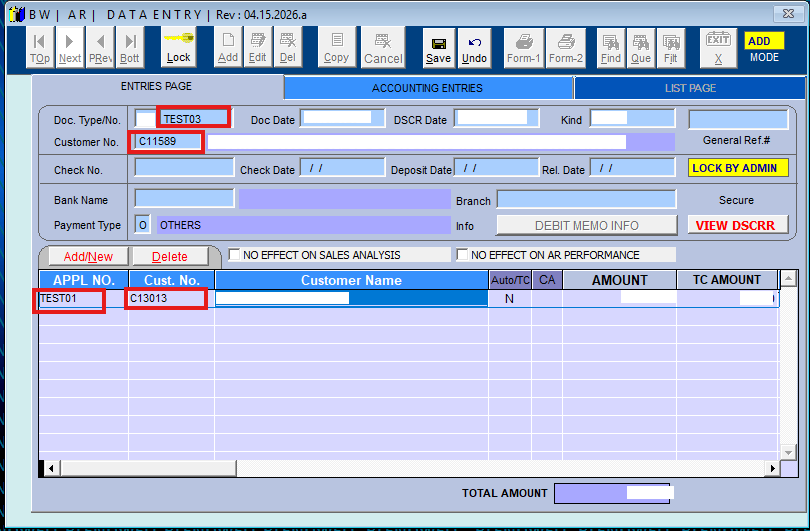Click the Kind field
Viewport: 810px width, 531px height.
[633, 118]
